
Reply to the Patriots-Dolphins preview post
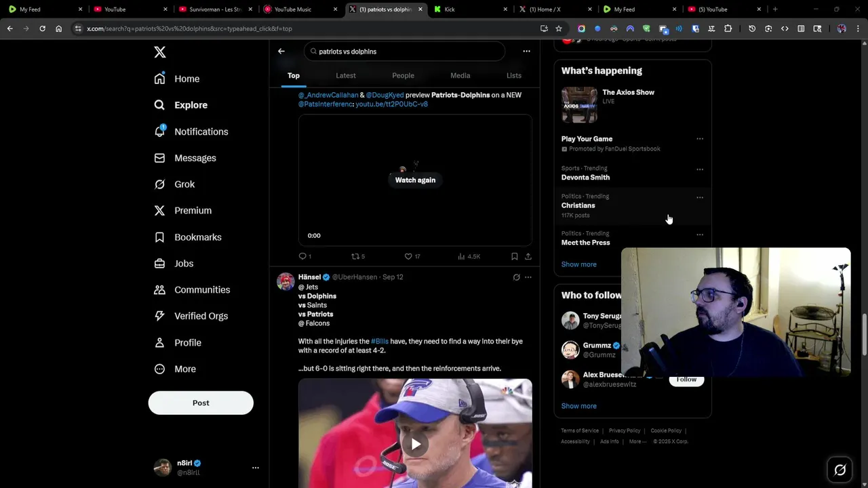(305, 256)
